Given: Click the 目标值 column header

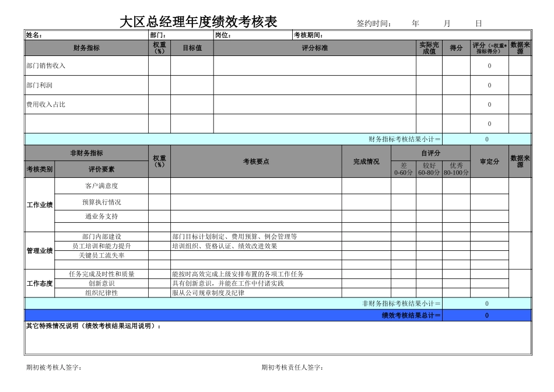Looking at the screenshot, I should click(x=192, y=48).
